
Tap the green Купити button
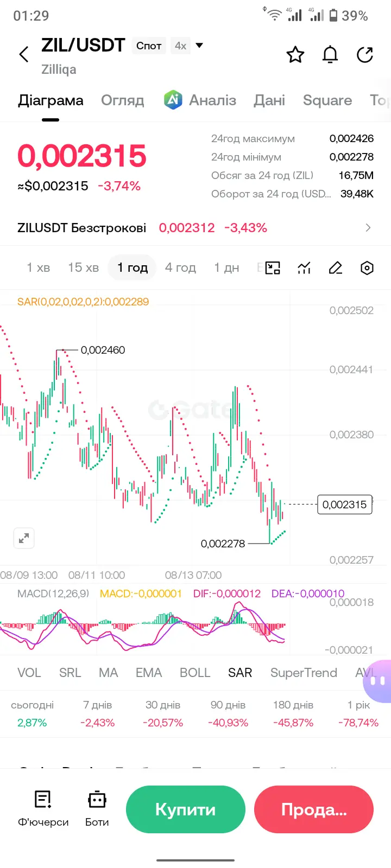186,809
